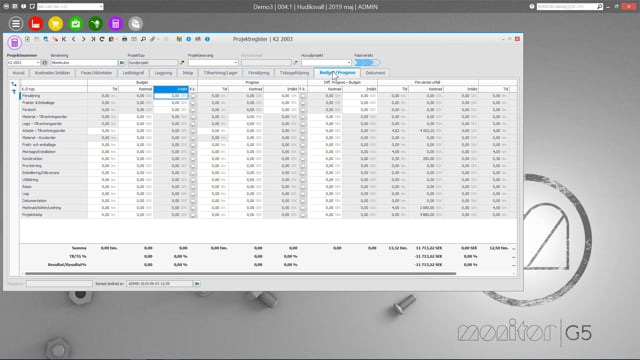Screen dimensions: 640x360
Task: Switch to the Ledtidsgraf tab
Action: click(x=133, y=73)
